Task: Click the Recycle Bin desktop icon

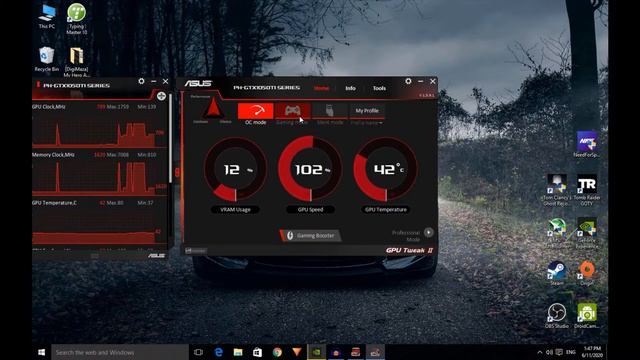Action: (x=47, y=60)
